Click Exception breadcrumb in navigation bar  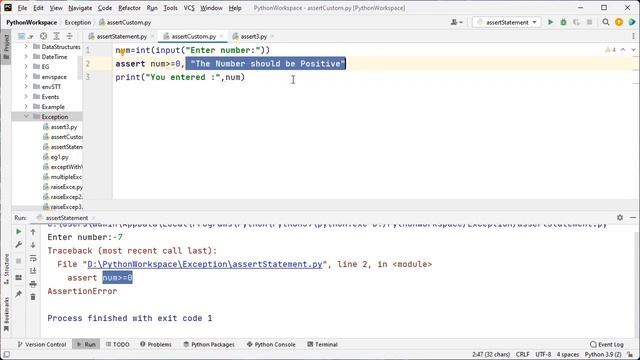click(78, 22)
